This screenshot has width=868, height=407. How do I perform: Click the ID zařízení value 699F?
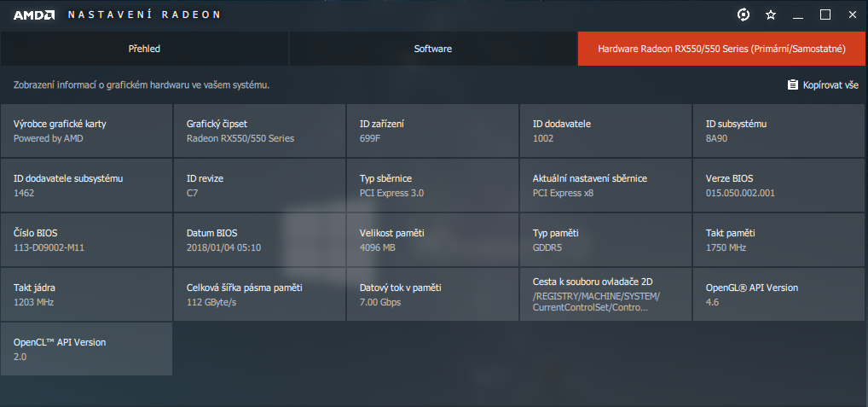[x=370, y=138]
